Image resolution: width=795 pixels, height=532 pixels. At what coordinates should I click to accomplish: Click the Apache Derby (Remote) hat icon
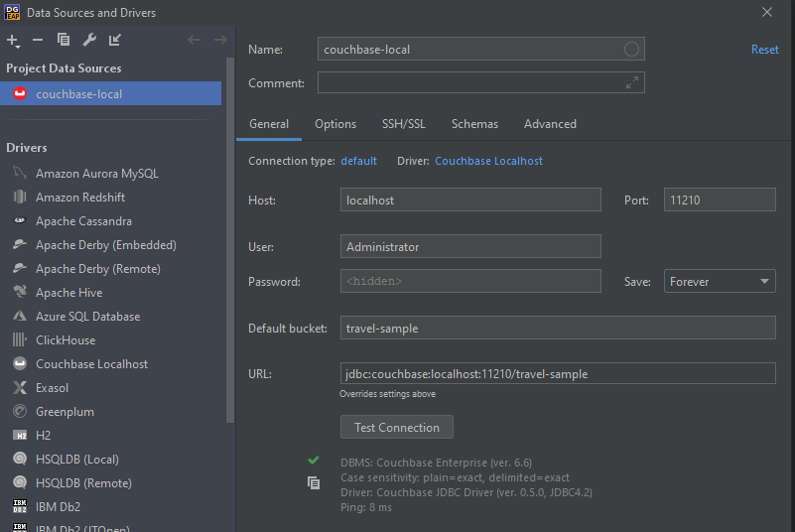[x=20, y=268]
